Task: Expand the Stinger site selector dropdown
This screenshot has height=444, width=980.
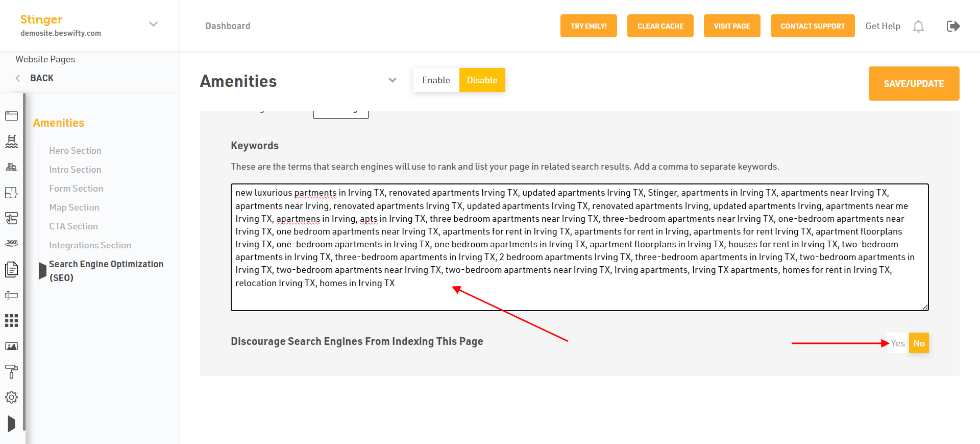Action: (153, 24)
